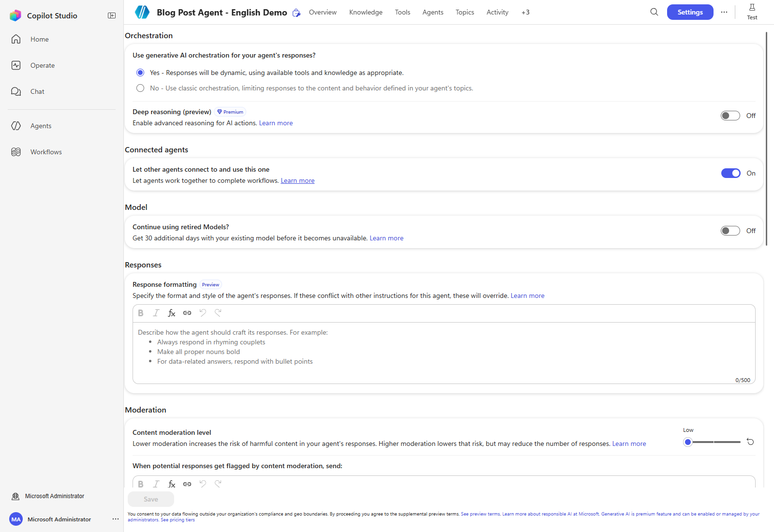This screenshot has height=532, width=774.
Task: Select Yes for generative AI orchestration
Action: point(140,73)
